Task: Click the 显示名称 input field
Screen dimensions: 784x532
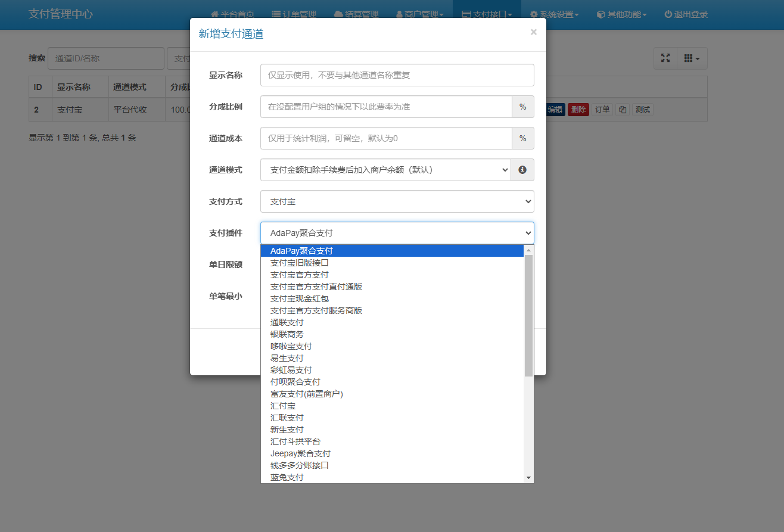Action: [397, 75]
